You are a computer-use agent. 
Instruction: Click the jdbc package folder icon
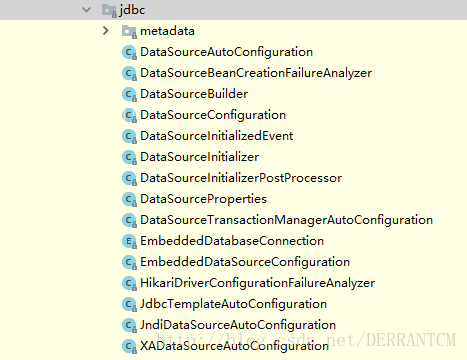coord(109,10)
